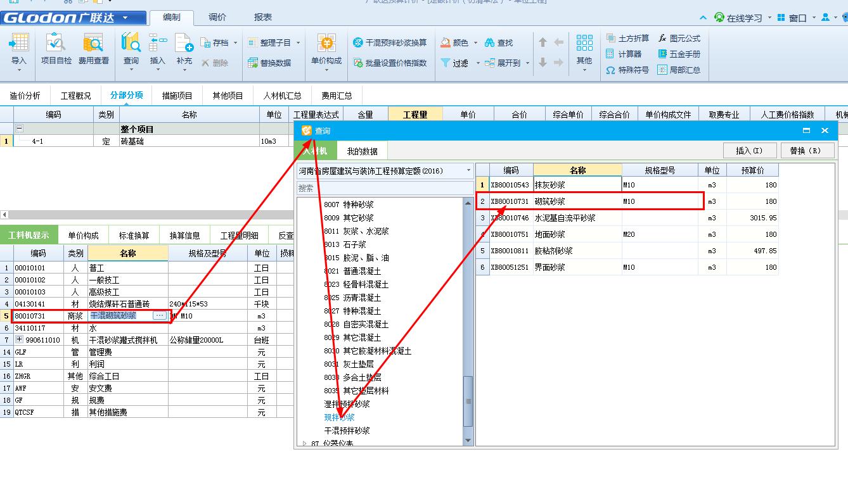
Task: Click the tree vertical scrollbar thumb
Action: 468,401
